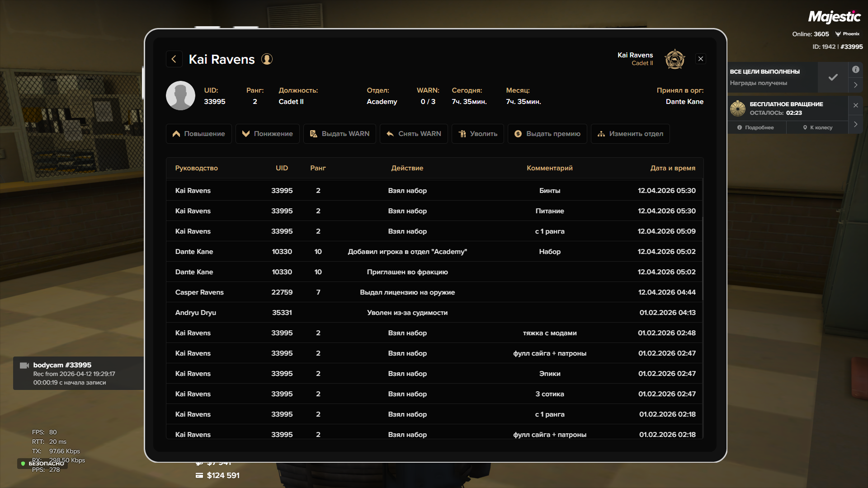Open the info icon on goals panel
This screenshot has width=868, height=488.
856,70
